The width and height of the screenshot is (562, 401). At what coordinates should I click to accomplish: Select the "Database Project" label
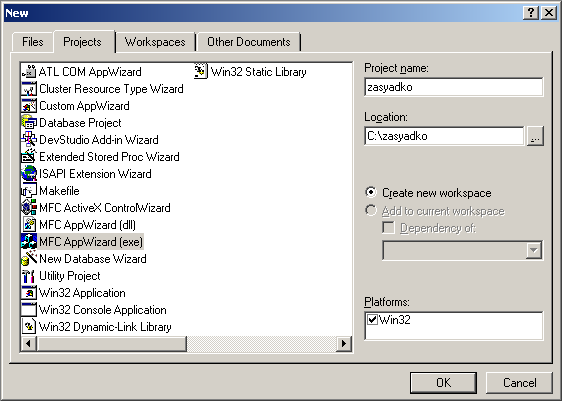tap(80, 123)
